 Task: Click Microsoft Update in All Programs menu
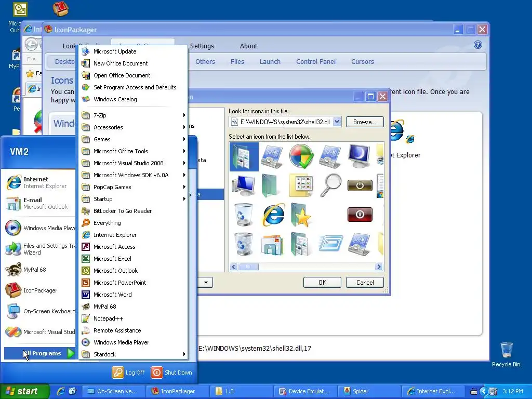[x=133, y=51]
